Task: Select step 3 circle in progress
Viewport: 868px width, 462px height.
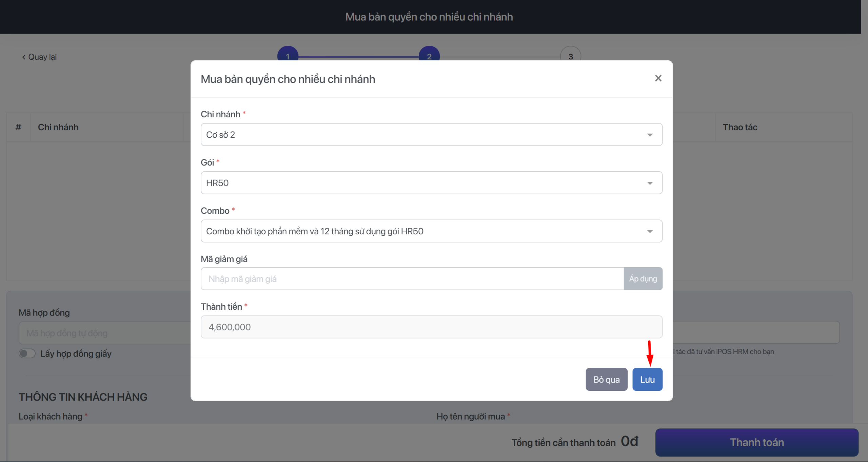Action: point(570,54)
